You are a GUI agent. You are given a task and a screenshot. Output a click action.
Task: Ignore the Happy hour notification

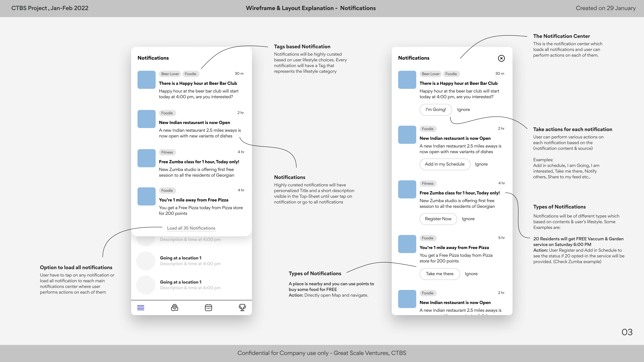(463, 109)
